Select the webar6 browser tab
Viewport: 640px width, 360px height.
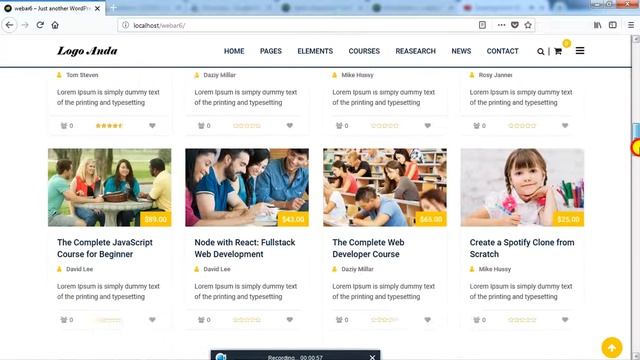point(53,8)
